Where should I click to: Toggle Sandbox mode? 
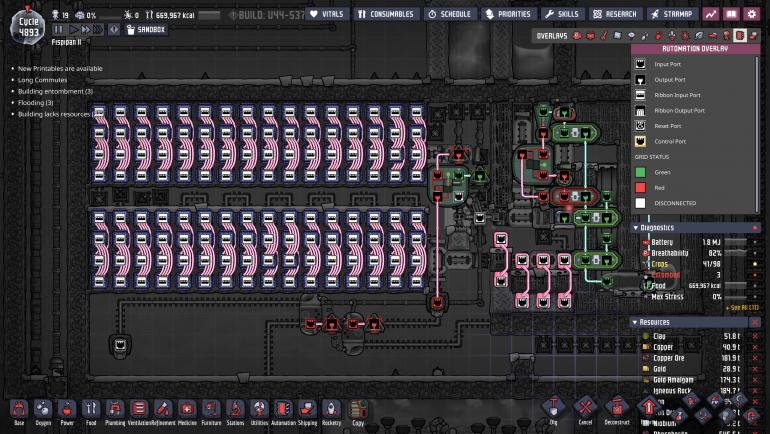pyautogui.click(x=146, y=29)
